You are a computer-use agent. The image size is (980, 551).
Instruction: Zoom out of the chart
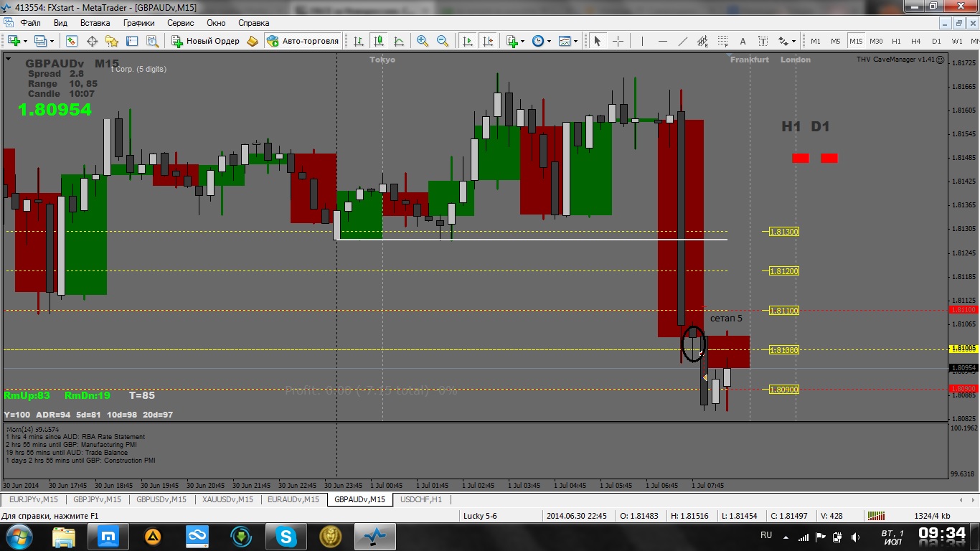coord(443,41)
